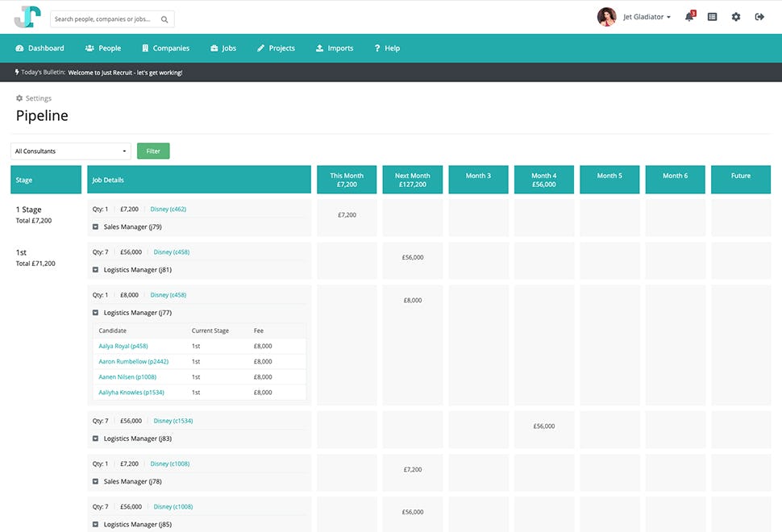Select the All Consultants option
The image size is (782, 532).
70,151
